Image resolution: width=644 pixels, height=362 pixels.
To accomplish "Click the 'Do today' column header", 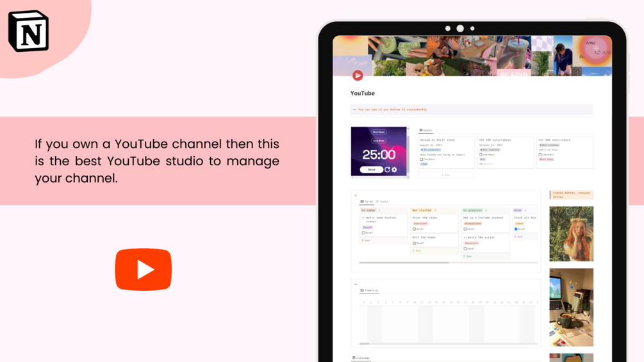I will point(368,210).
